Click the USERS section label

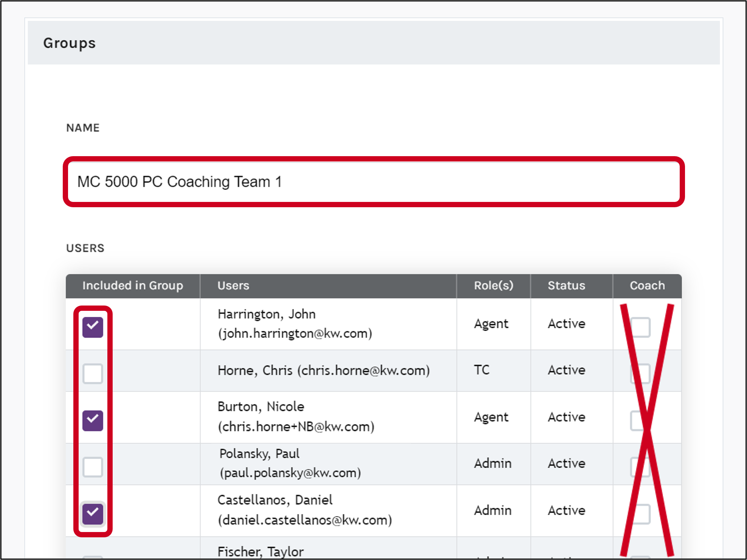[85, 248]
